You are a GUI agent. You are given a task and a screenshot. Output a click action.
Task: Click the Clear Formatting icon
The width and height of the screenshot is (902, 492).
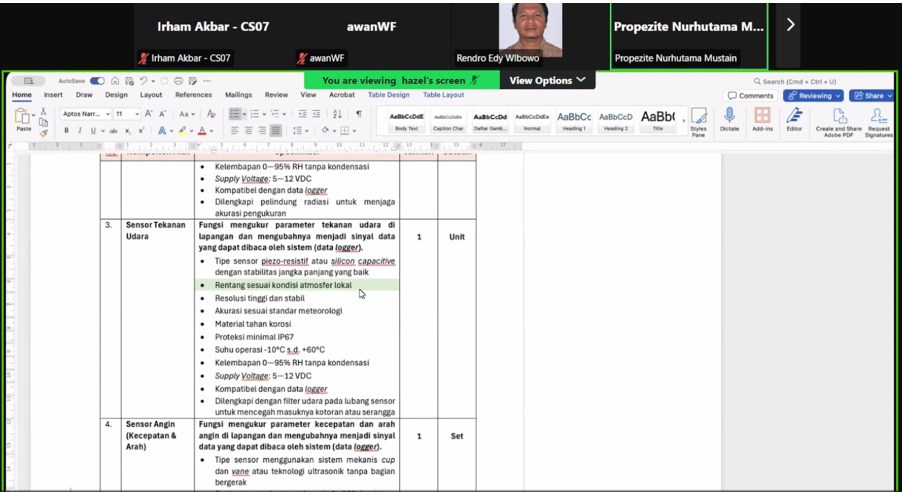tap(211, 114)
